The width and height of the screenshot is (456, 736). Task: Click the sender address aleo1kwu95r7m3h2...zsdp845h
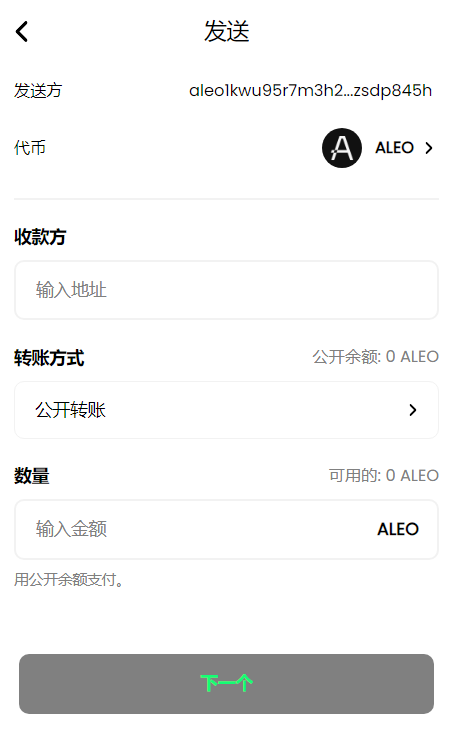pyautogui.click(x=310, y=91)
